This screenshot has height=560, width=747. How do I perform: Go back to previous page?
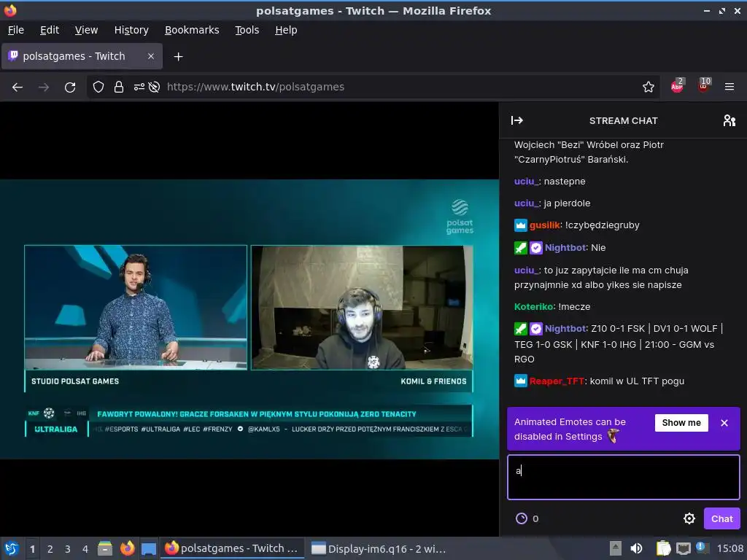pos(18,87)
